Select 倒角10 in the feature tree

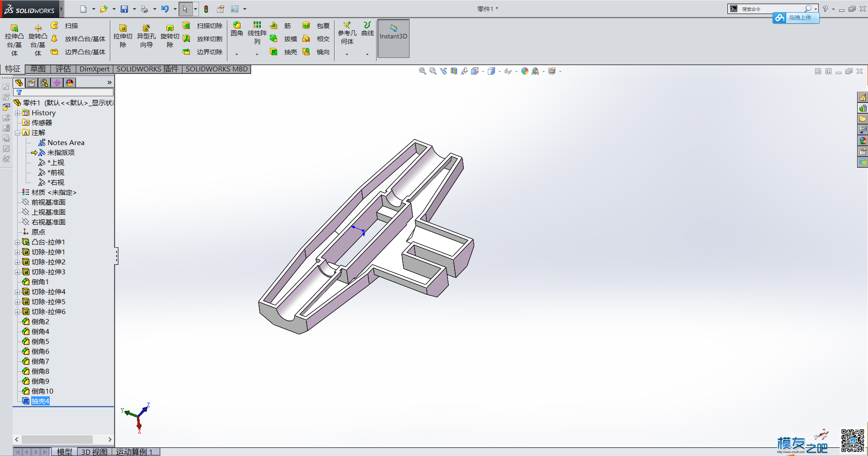click(42, 391)
